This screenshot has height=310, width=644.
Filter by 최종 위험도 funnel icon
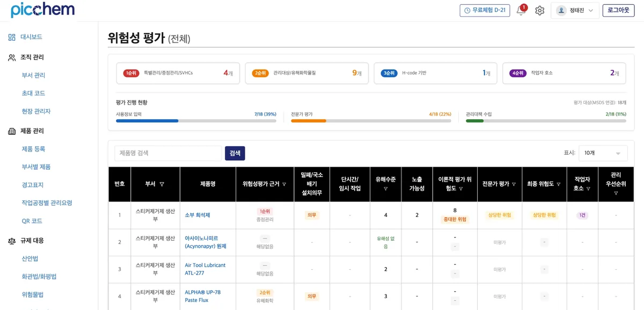point(559,184)
